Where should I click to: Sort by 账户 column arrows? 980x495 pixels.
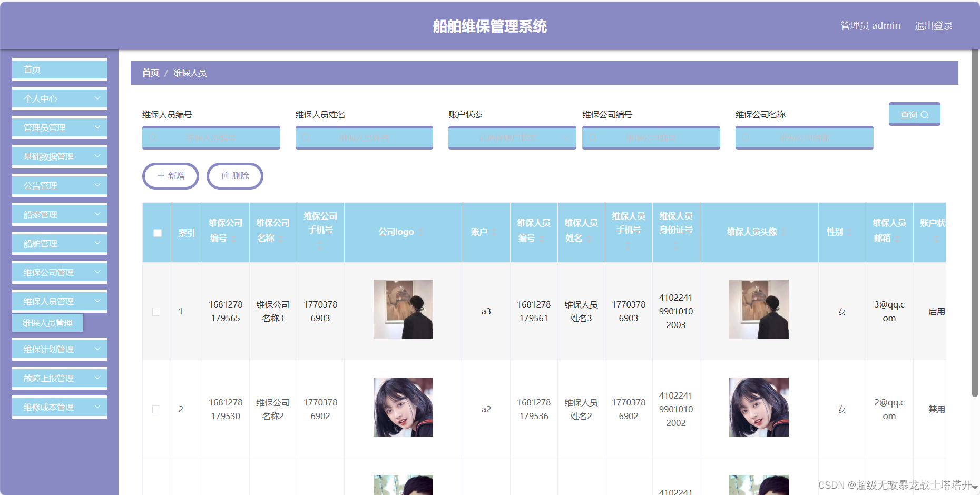tap(494, 232)
